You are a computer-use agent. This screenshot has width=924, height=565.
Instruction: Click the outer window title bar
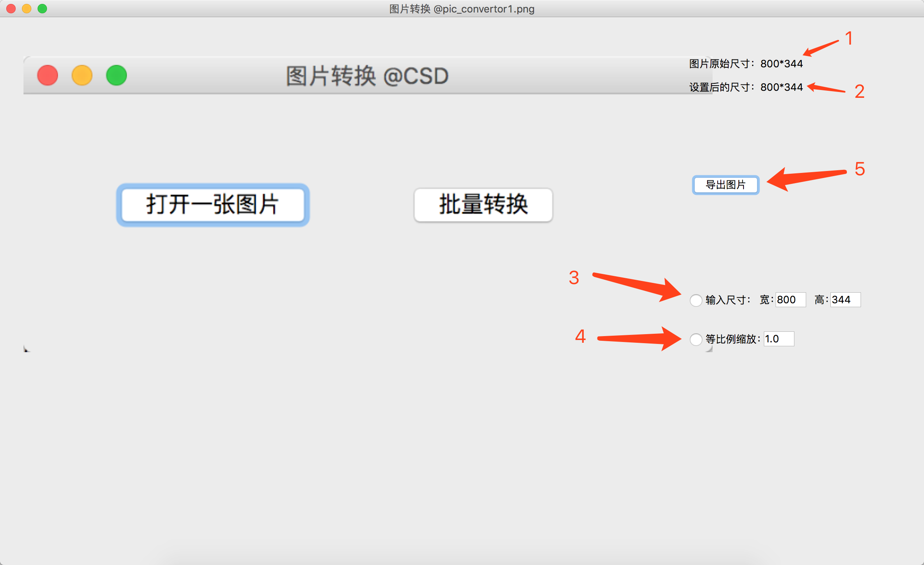coord(461,9)
